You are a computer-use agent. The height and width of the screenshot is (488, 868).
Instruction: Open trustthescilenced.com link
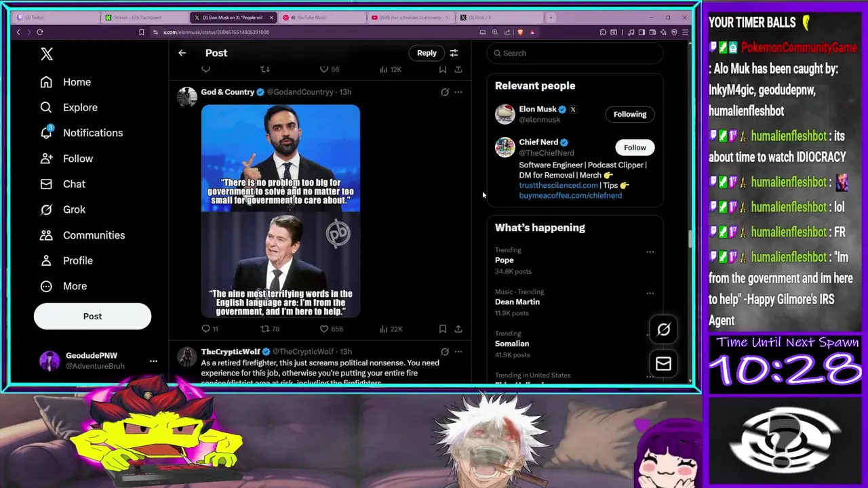click(x=558, y=186)
